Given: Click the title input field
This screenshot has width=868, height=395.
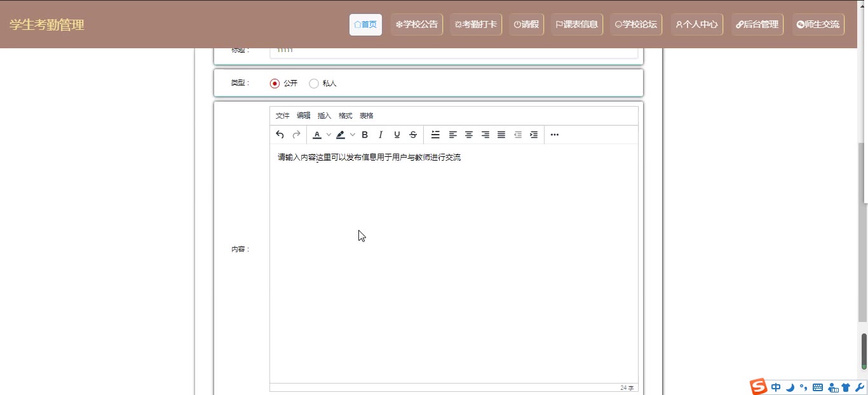Looking at the screenshot, I should [454, 52].
